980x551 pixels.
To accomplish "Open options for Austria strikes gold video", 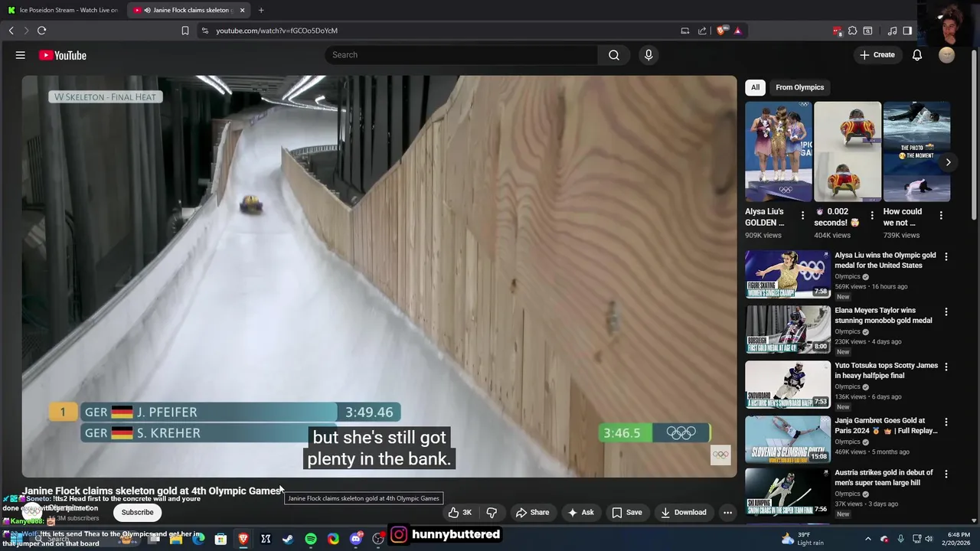I will click(946, 474).
